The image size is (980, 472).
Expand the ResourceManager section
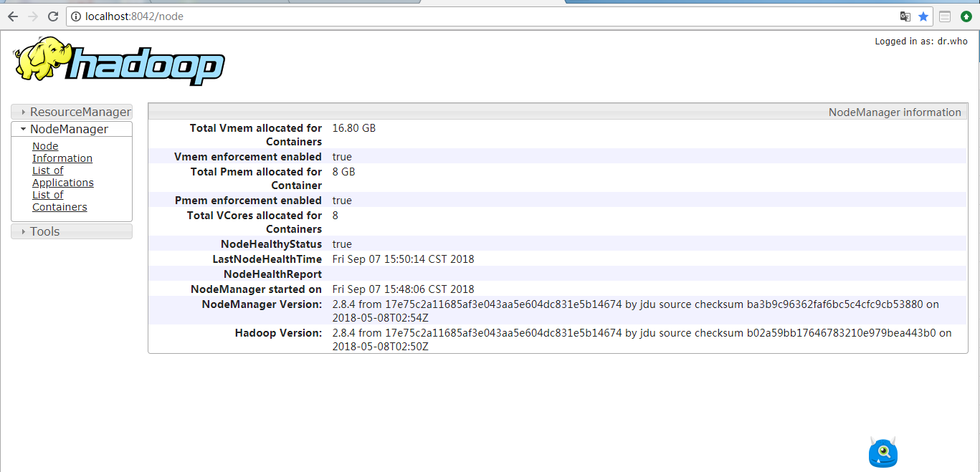72,112
